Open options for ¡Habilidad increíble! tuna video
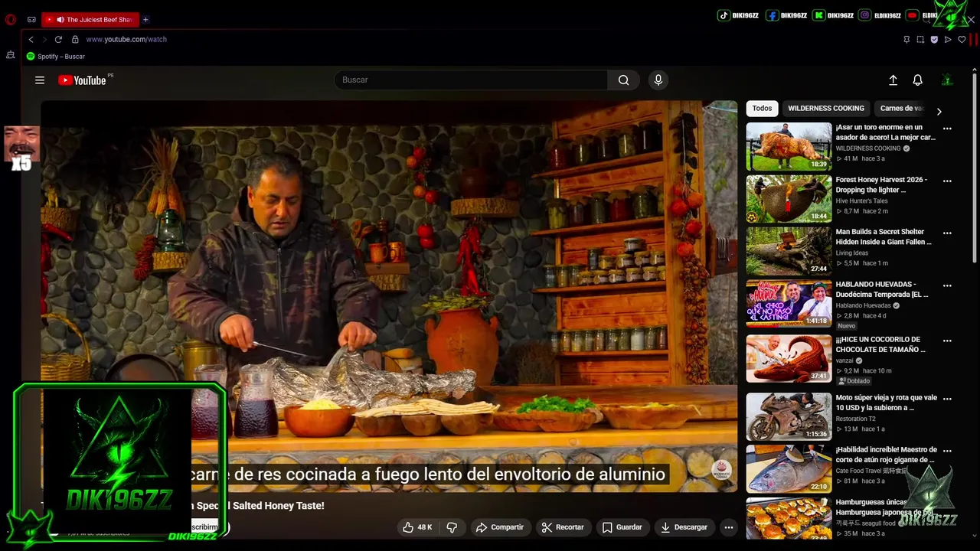980x551 pixels. click(x=947, y=451)
